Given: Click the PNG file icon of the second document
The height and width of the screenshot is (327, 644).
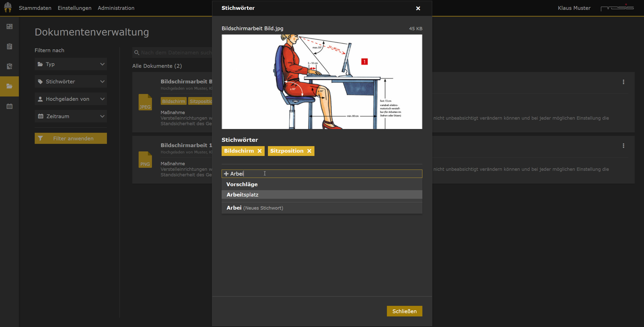Looking at the screenshot, I should 145,159.
